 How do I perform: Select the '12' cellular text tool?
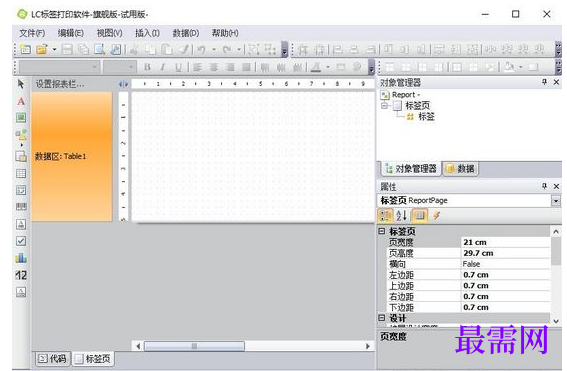21,275
